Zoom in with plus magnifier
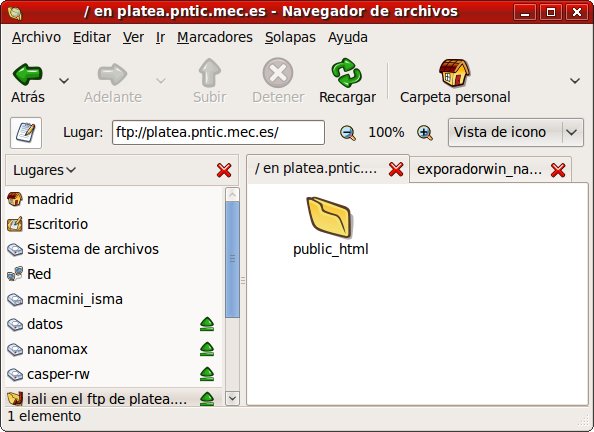 [425, 133]
